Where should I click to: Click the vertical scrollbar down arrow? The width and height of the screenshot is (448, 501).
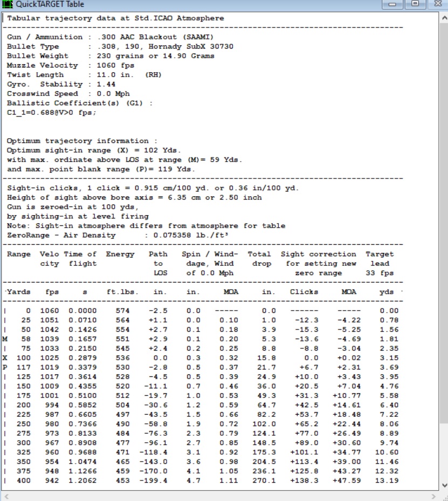click(x=444, y=485)
